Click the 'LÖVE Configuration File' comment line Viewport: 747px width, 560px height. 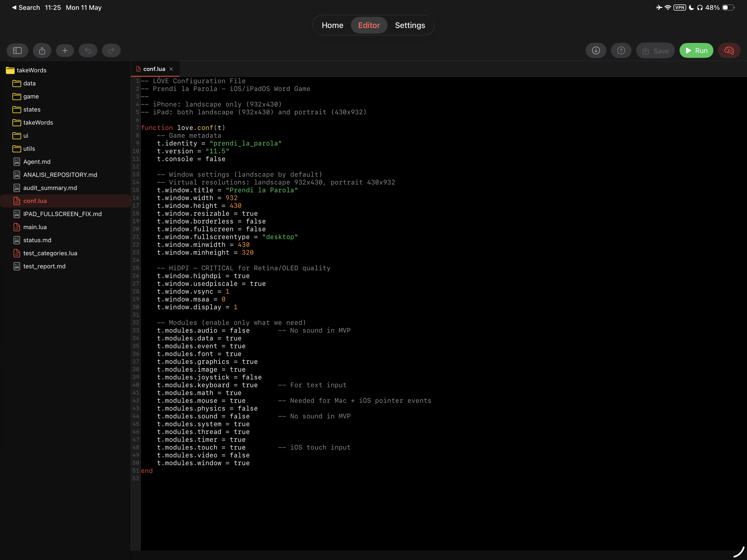coord(193,81)
